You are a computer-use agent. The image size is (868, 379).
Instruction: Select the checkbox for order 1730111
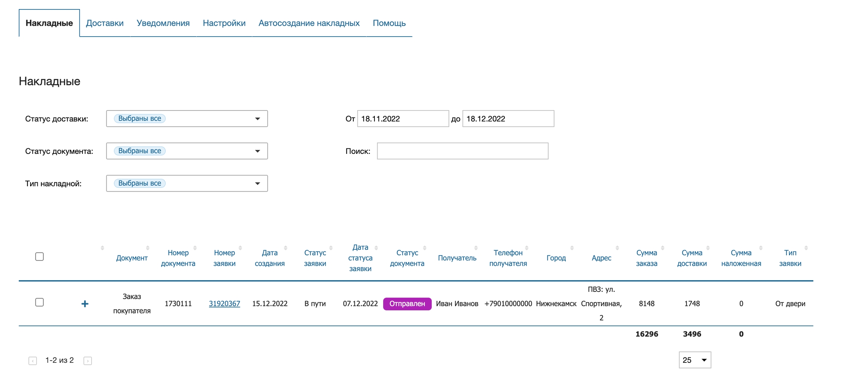tap(40, 302)
